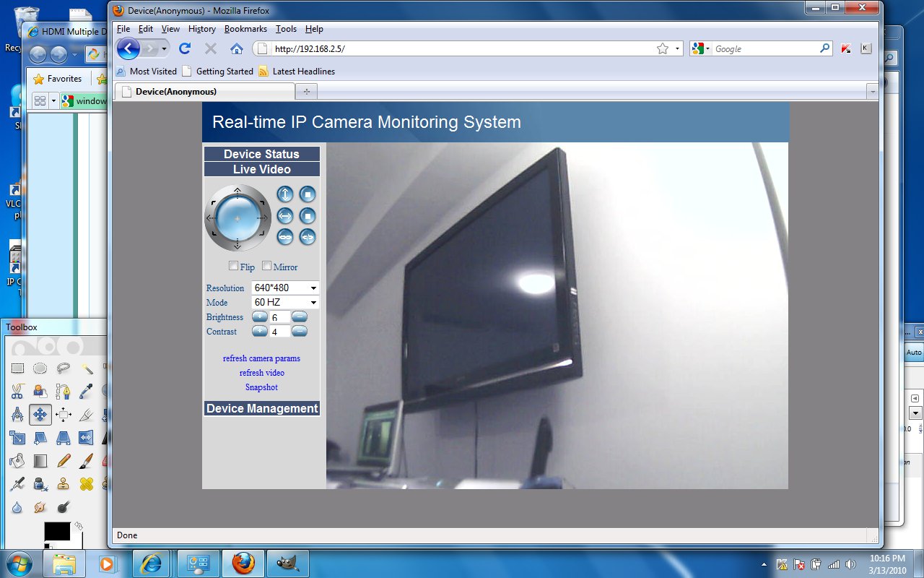
Task: Reload the page with the Firefox refresh icon
Action: pyautogui.click(x=185, y=48)
